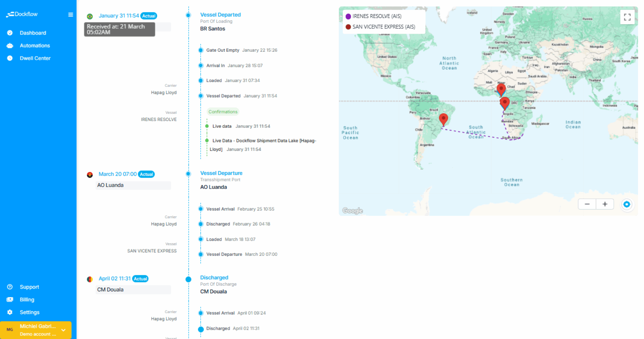Screen dimensions: 644x339
Task: Zoom in on the map
Action: 605,204
